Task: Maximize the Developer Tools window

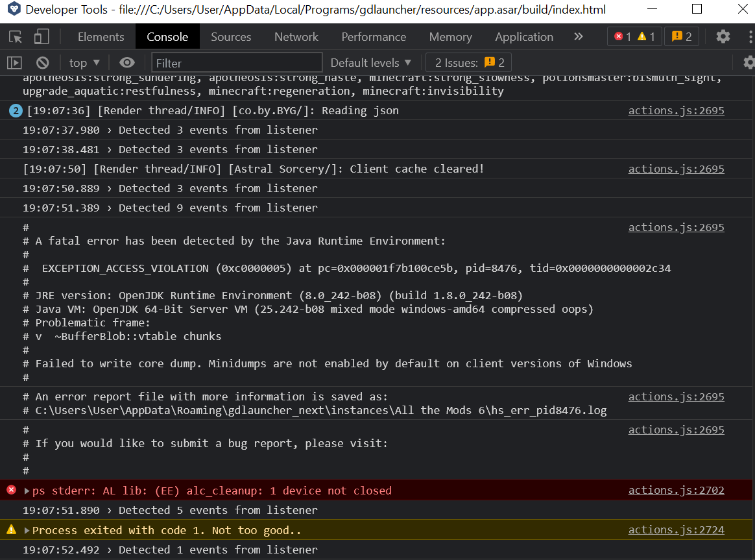Action: [697, 8]
